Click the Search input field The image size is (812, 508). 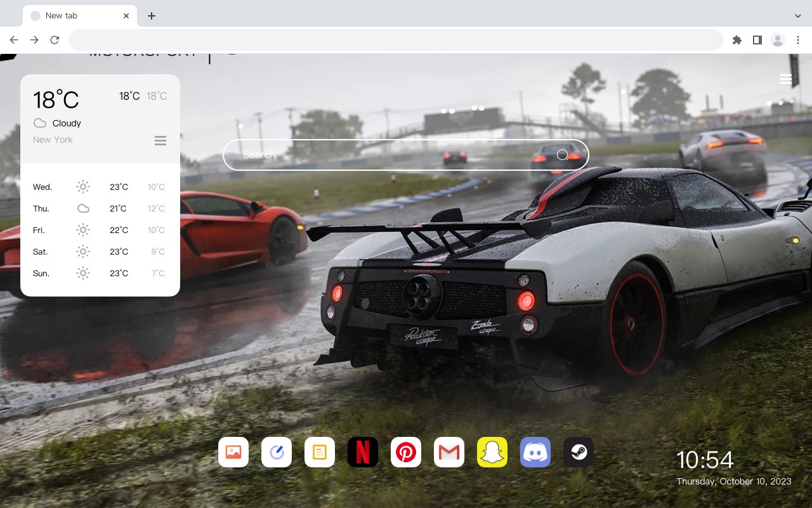click(x=406, y=155)
